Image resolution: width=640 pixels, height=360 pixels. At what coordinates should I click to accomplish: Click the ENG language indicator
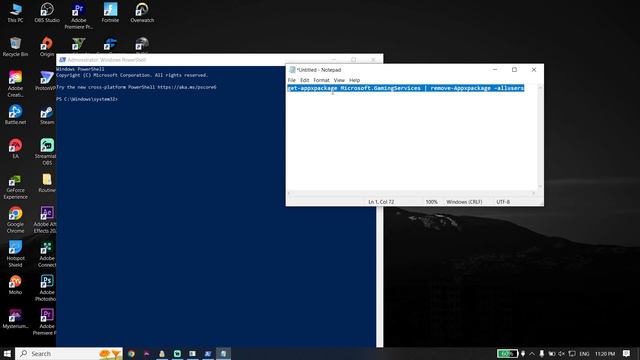point(584,353)
